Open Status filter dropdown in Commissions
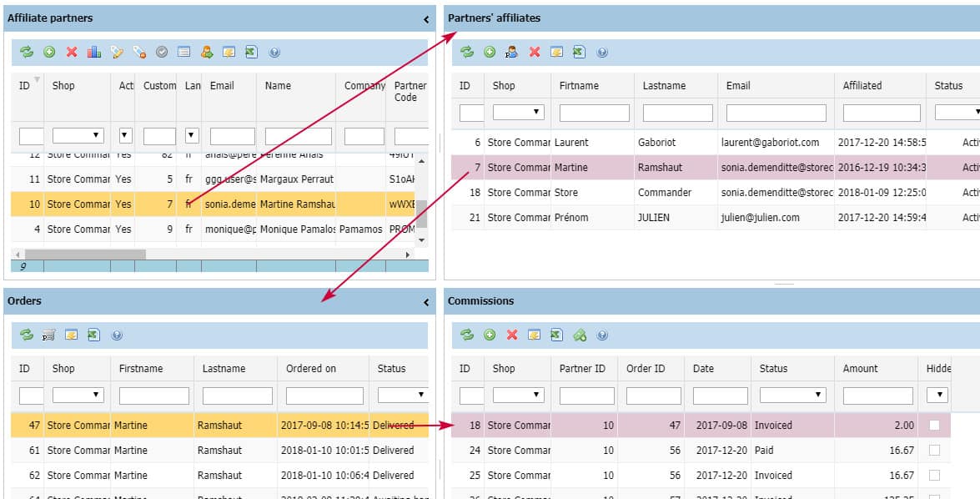Viewport: 980px width, 499px height. 792,396
